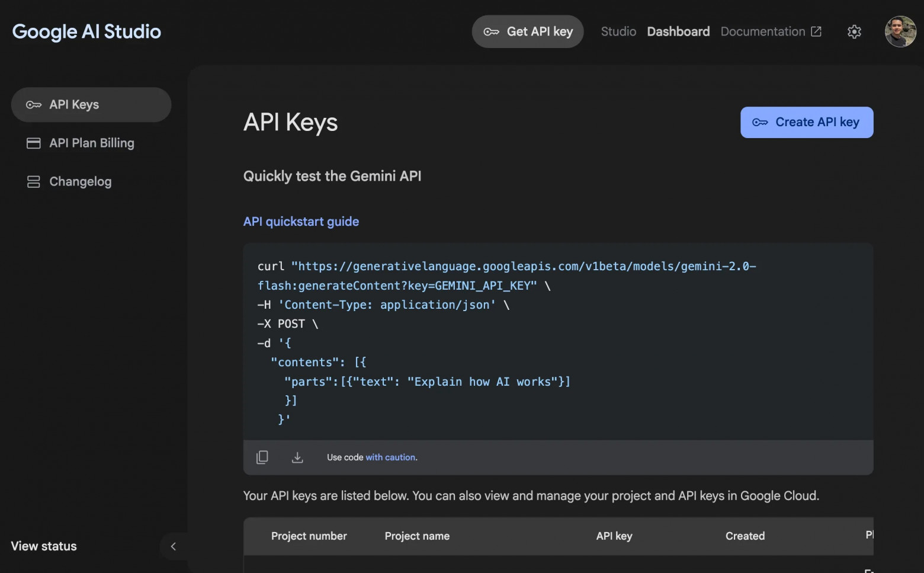Image resolution: width=924 pixels, height=573 pixels.
Task: Download the code sample
Action: tap(298, 457)
